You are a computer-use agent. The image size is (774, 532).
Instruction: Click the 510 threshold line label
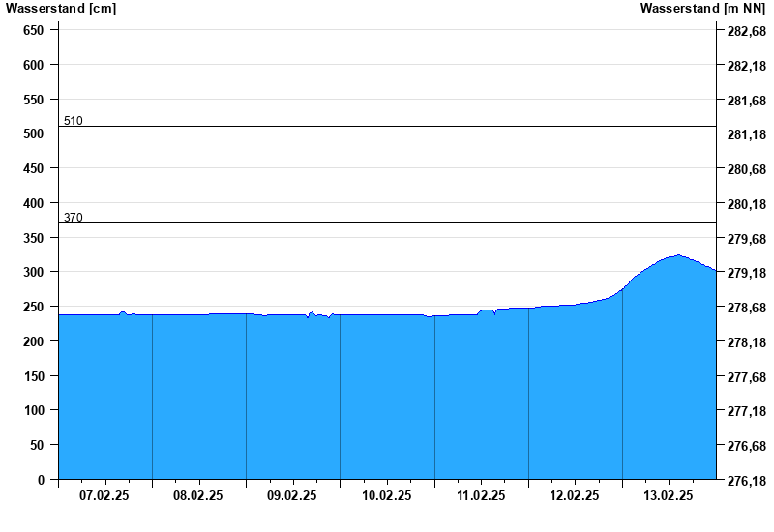pyautogui.click(x=74, y=120)
